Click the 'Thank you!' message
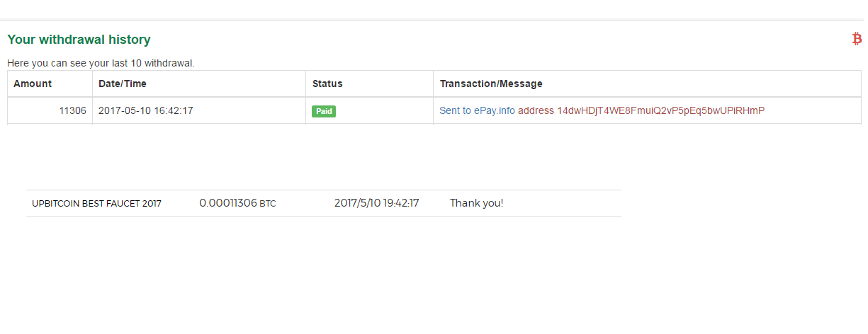 point(476,203)
